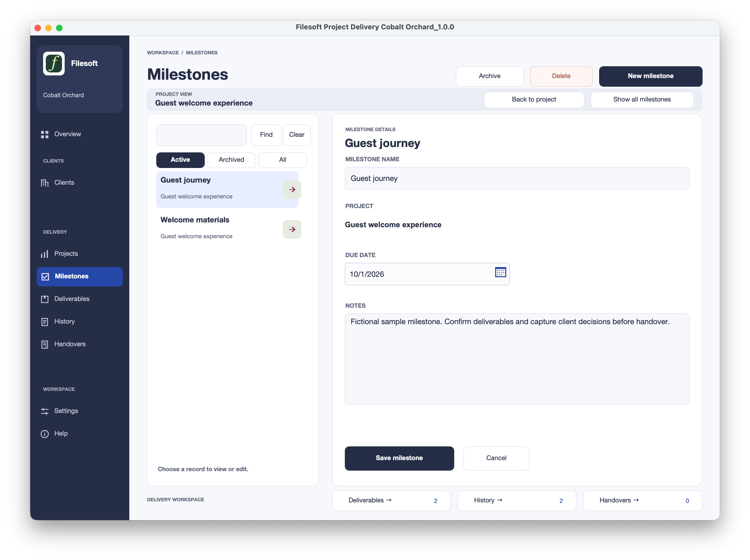Click the Delete button
This screenshot has width=750, height=560.
561,76
